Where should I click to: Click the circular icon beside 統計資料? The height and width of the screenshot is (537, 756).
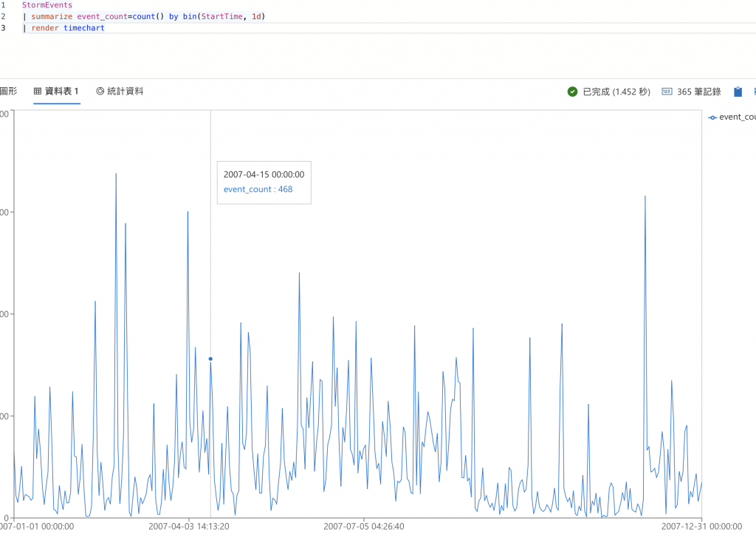click(x=100, y=91)
